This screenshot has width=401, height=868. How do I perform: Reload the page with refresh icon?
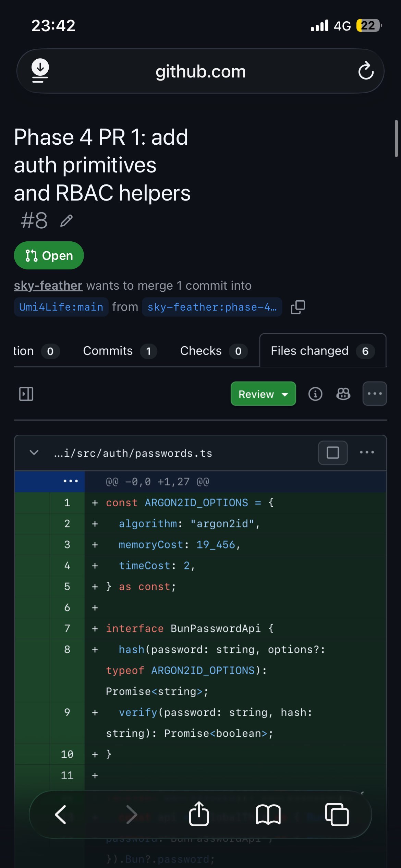pos(366,71)
